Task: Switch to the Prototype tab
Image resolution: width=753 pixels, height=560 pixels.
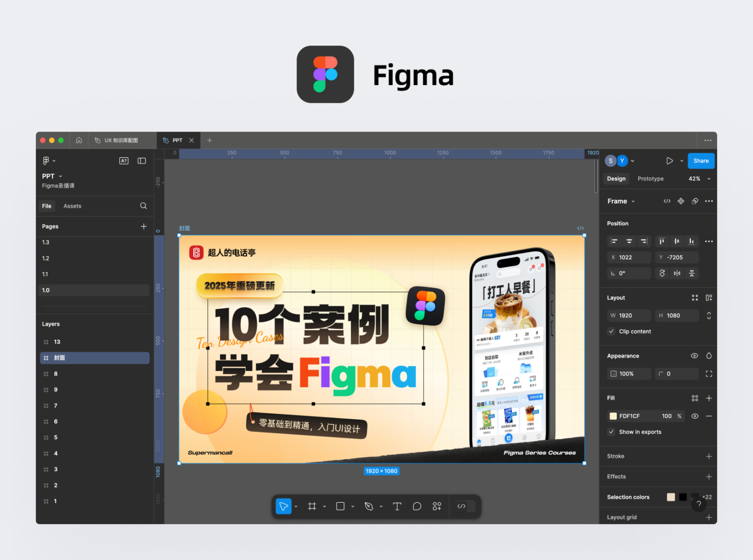Action: (x=651, y=179)
